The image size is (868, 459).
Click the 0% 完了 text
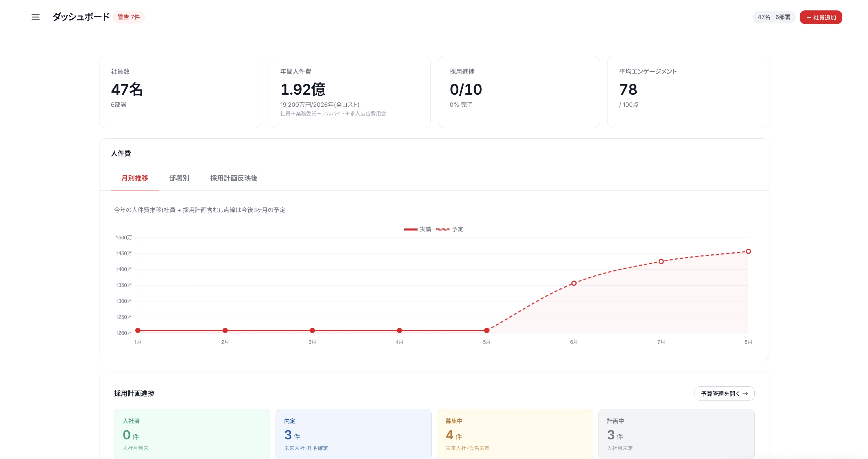pyautogui.click(x=461, y=105)
